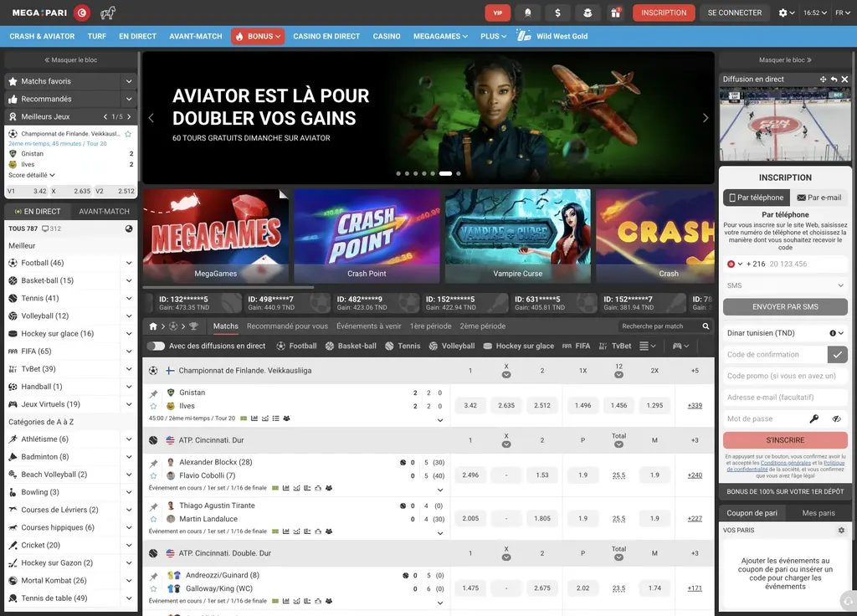This screenshot has height=616, width=857.
Task: Click the home icon in breadcrumb
Action: pos(153,326)
